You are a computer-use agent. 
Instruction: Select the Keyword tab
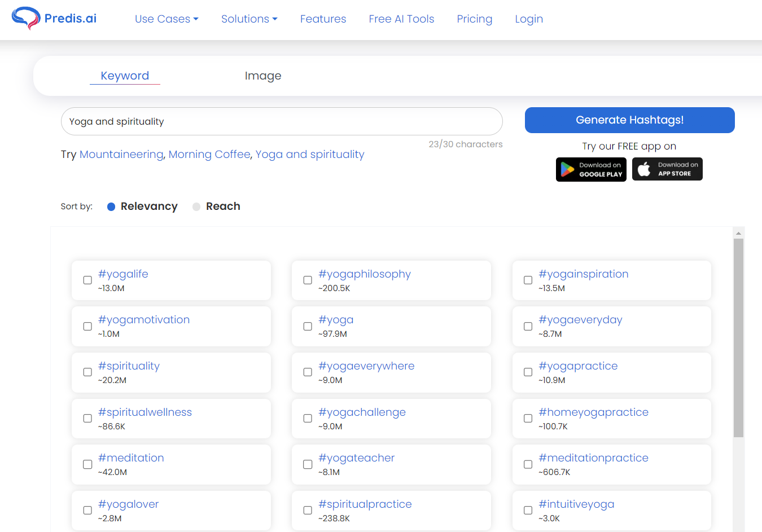click(x=125, y=76)
